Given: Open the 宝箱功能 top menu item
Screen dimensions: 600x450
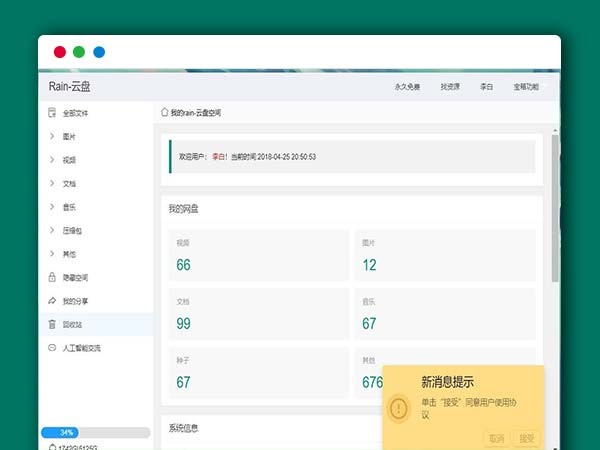Looking at the screenshot, I should (x=526, y=87).
